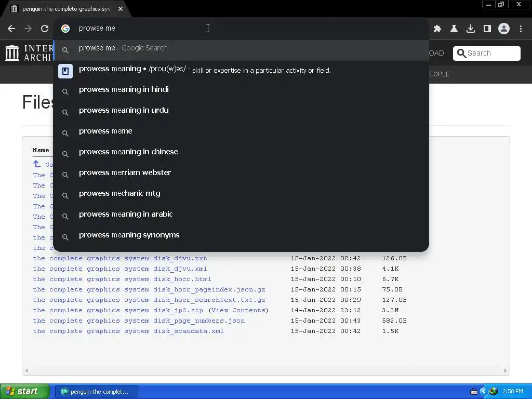The height and width of the screenshot is (399, 532).
Task: Click the Internet Archive logo icon
Action: 12,54
